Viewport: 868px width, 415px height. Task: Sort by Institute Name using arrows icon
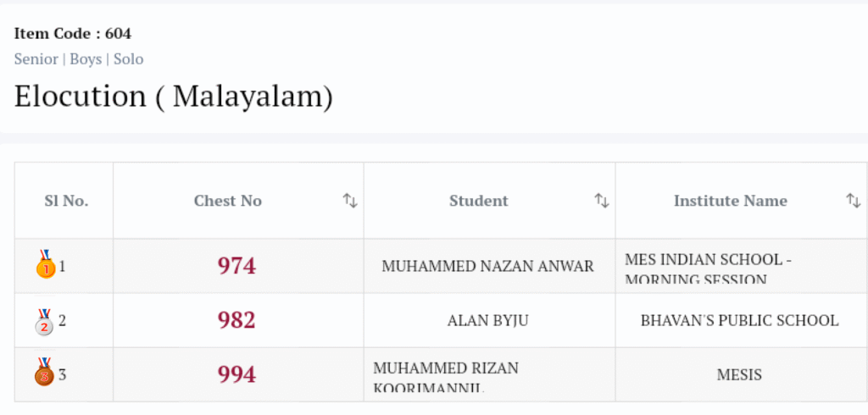click(853, 201)
